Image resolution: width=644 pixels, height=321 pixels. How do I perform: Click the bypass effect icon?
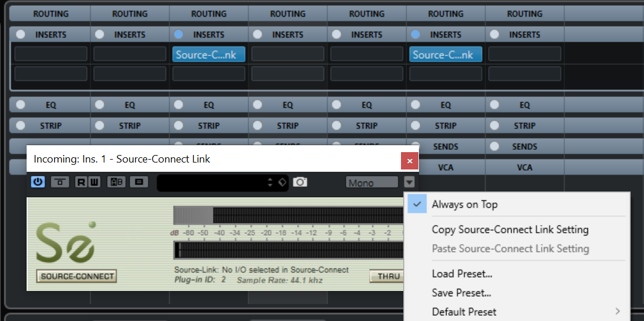(x=60, y=182)
